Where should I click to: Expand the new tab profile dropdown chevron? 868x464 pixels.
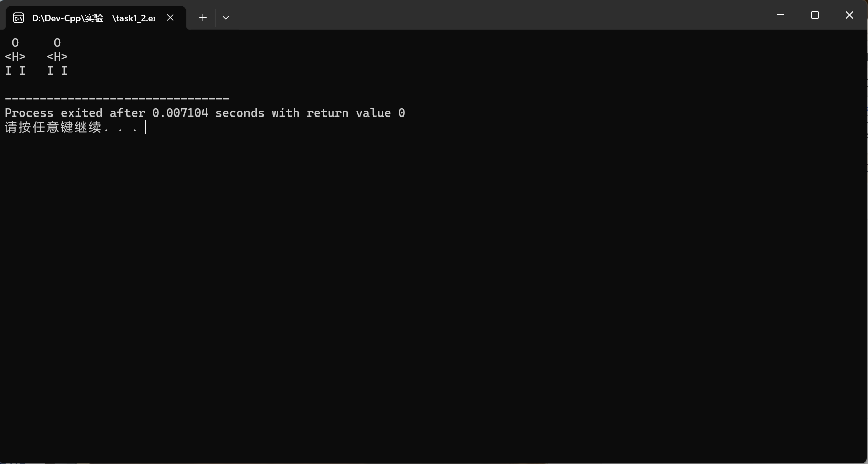coord(226,18)
